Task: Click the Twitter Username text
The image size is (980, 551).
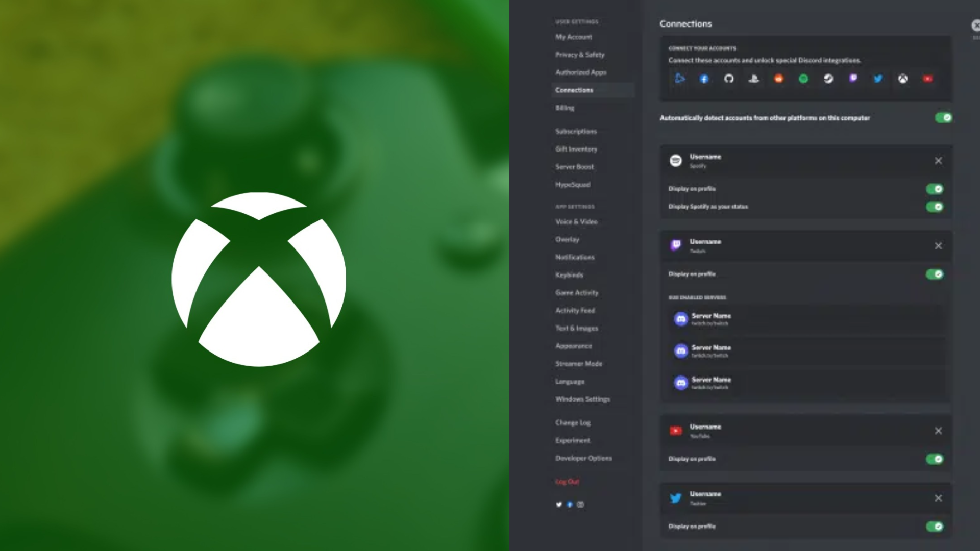Action: tap(705, 494)
